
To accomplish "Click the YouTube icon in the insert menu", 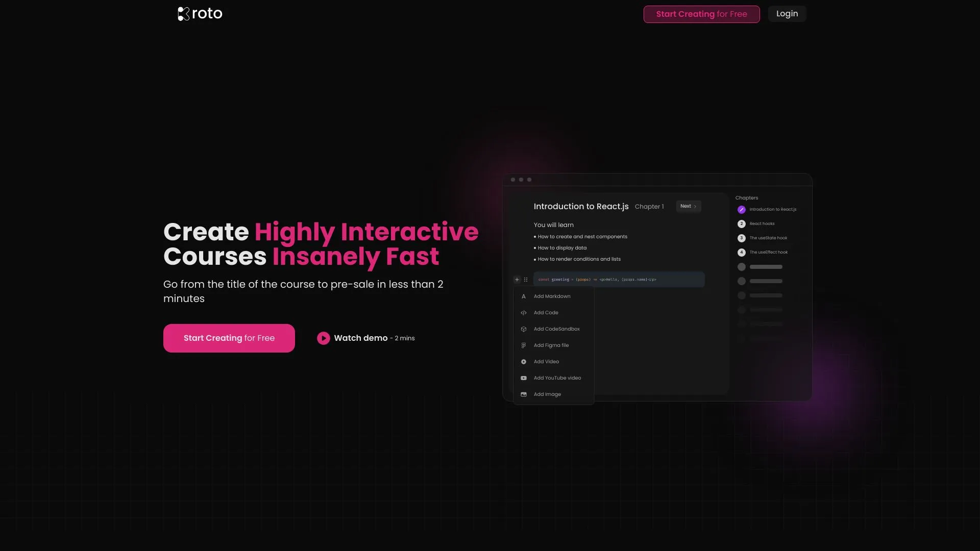I will point(524,378).
